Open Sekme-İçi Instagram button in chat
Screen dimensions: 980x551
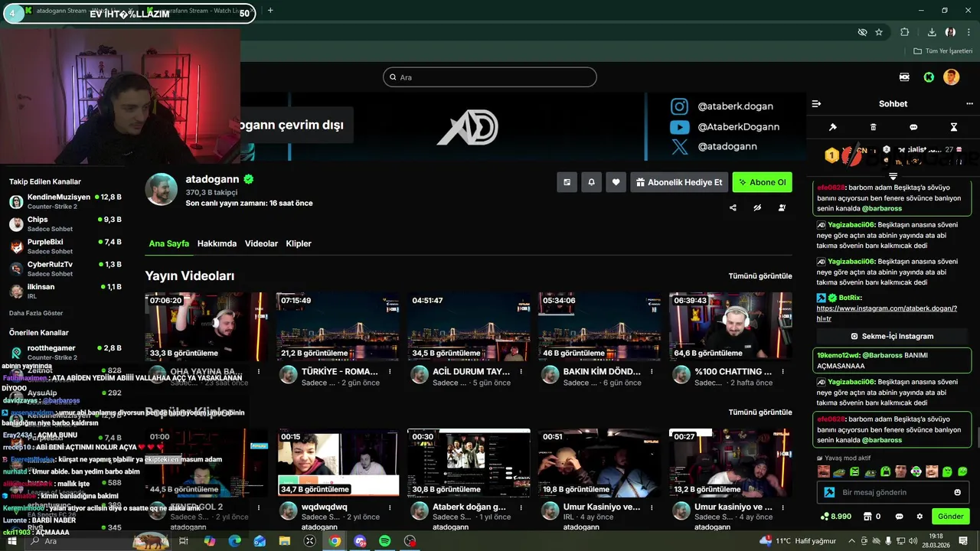click(x=892, y=336)
